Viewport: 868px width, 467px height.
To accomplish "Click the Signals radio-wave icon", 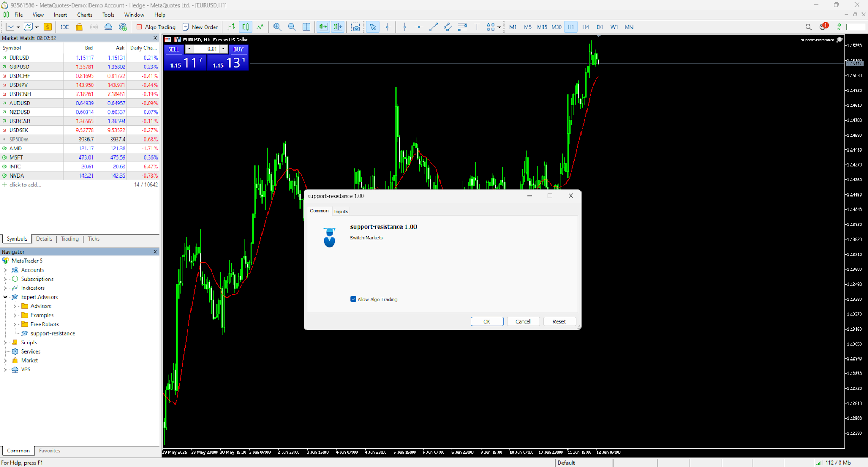I will (94, 27).
